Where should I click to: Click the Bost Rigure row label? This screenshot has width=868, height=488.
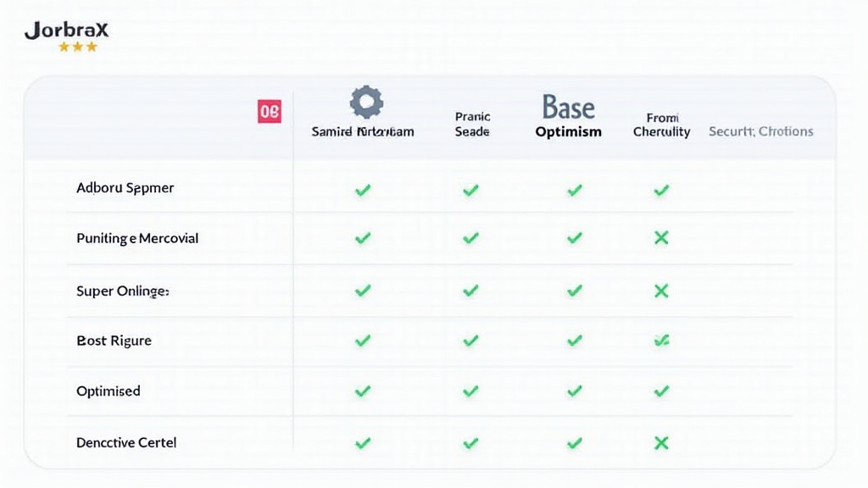pyautogui.click(x=114, y=341)
